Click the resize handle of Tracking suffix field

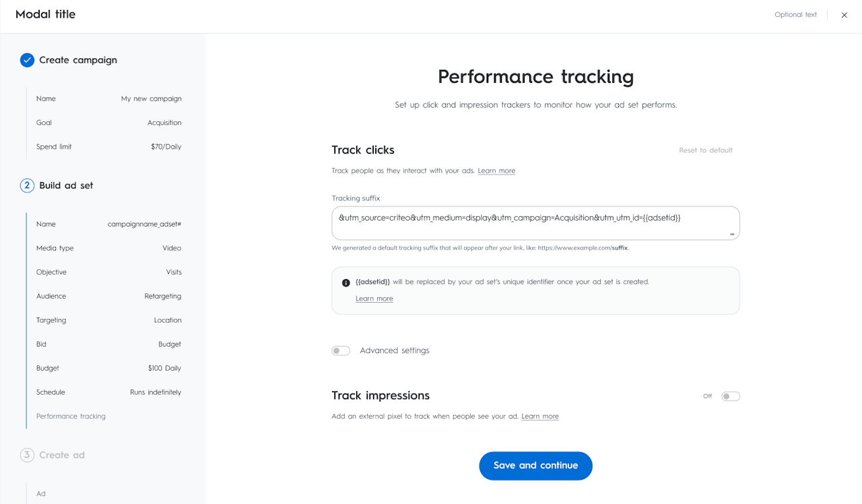[x=731, y=234]
